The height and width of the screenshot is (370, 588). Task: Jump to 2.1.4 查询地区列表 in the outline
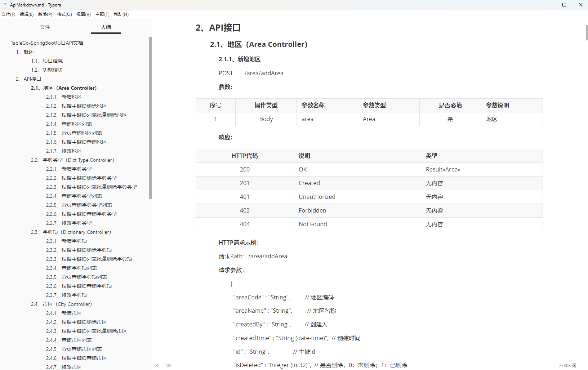(69, 124)
